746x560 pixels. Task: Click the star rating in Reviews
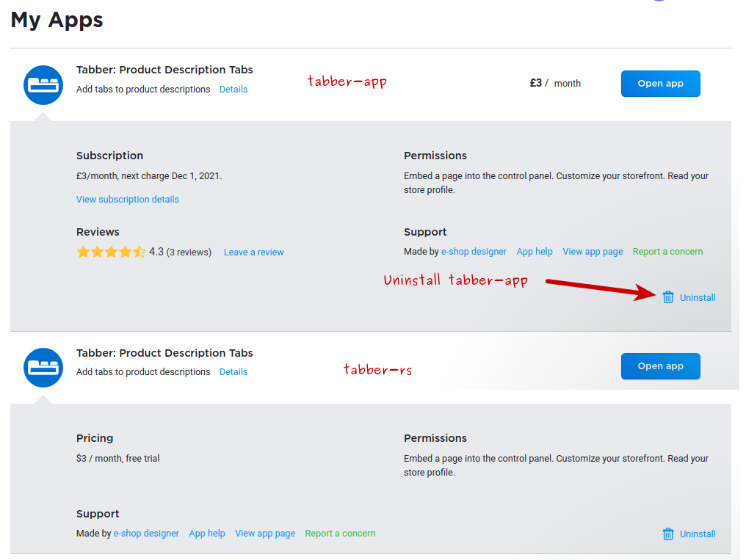tap(111, 252)
